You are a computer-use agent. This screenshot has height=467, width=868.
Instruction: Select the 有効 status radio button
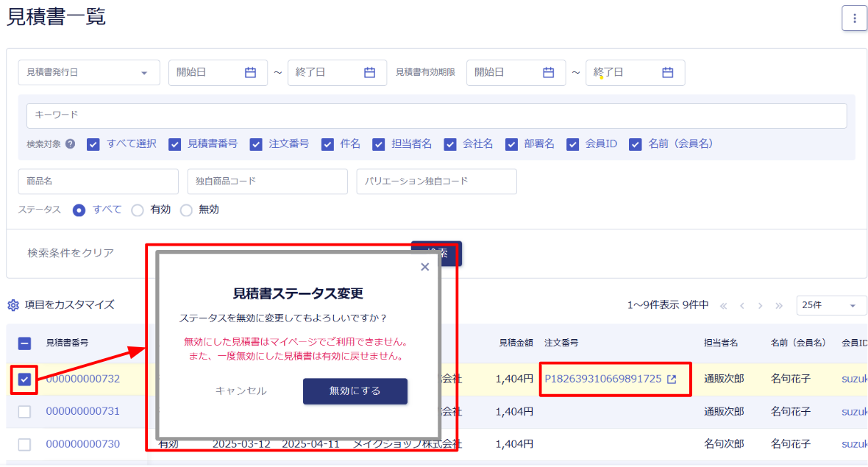point(137,210)
